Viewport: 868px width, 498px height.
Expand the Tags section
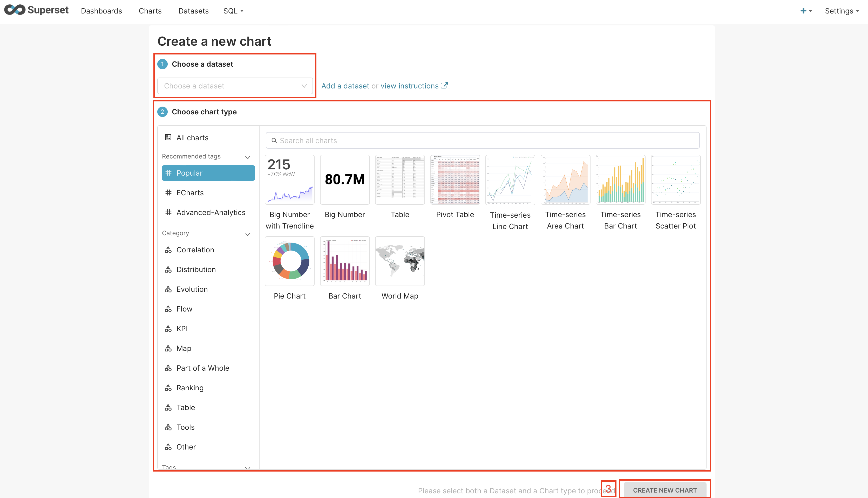[x=247, y=468]
